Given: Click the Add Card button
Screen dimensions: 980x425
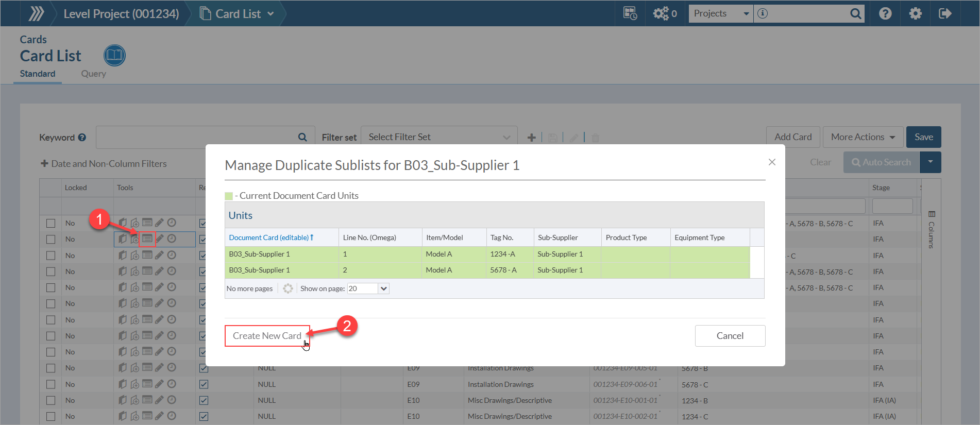Looking at the screenshot, I should point(793,137).
